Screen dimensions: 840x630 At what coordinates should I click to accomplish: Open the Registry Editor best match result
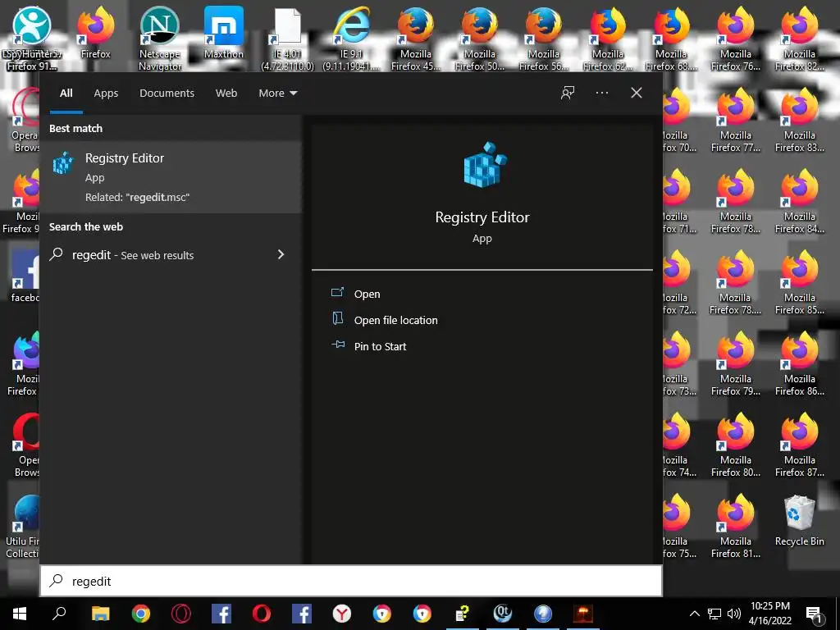click(x=171, y=177)
